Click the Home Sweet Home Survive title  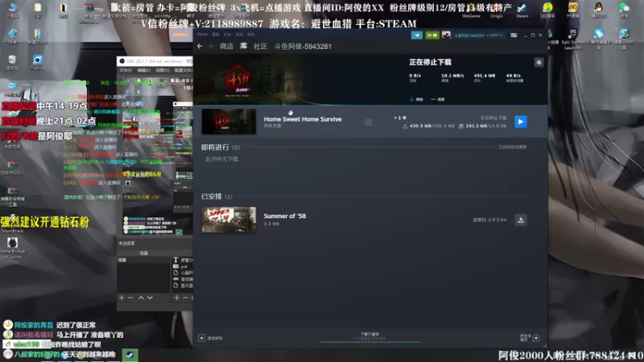coord(303,119)
